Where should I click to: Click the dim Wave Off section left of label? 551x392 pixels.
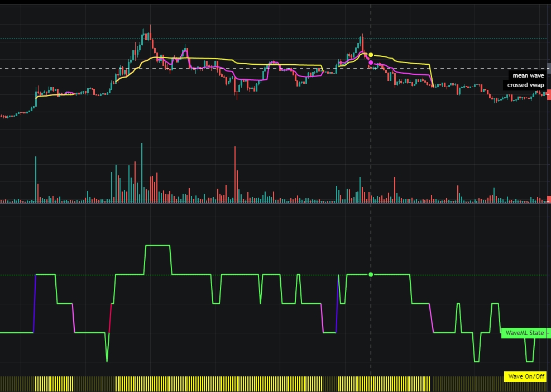466,383
